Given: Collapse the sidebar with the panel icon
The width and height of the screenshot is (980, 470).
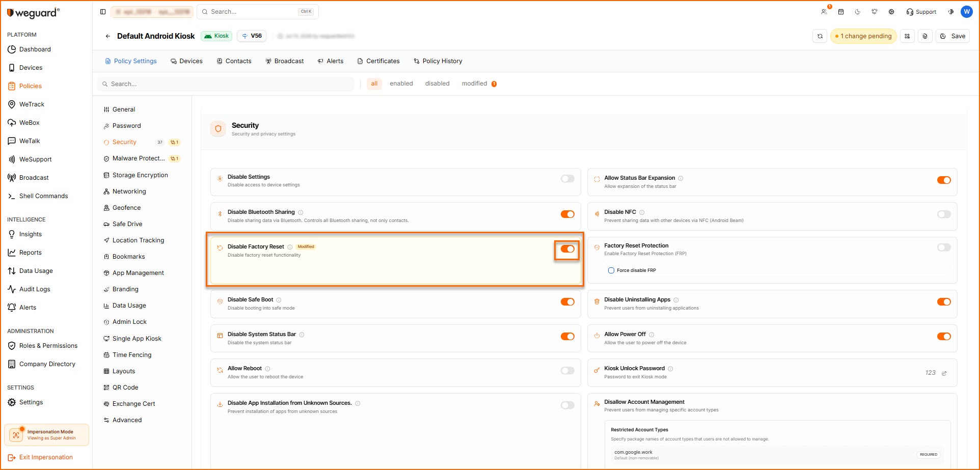Looking at the screenshot, I should coord(103,12).
